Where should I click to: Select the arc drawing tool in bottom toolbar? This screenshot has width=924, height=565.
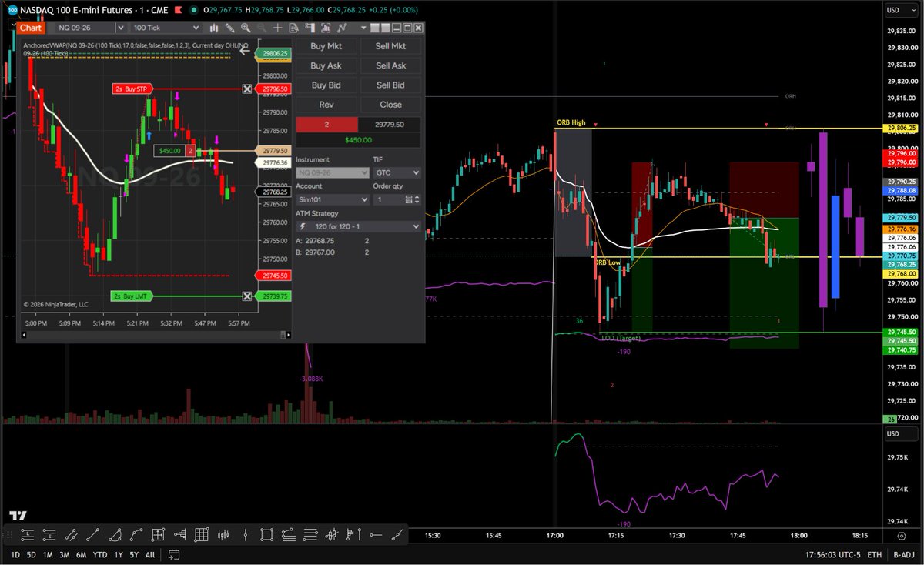[115, 535]
